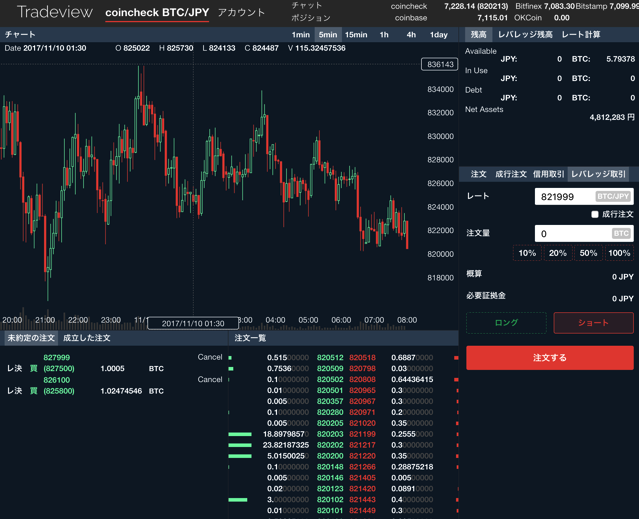The width and height of the screenshot is (639, 519).
Task: Choose the ショート button
Action: point(593,323)
